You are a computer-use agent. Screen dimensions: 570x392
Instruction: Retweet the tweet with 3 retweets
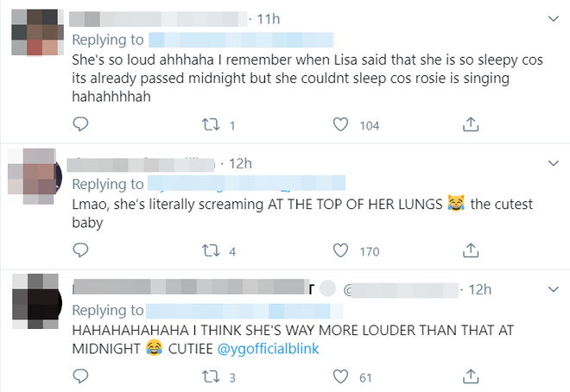[211, 376]
